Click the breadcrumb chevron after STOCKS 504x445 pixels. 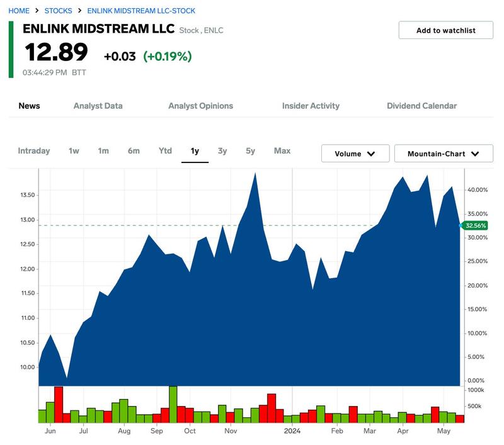(x=80, y=11)
